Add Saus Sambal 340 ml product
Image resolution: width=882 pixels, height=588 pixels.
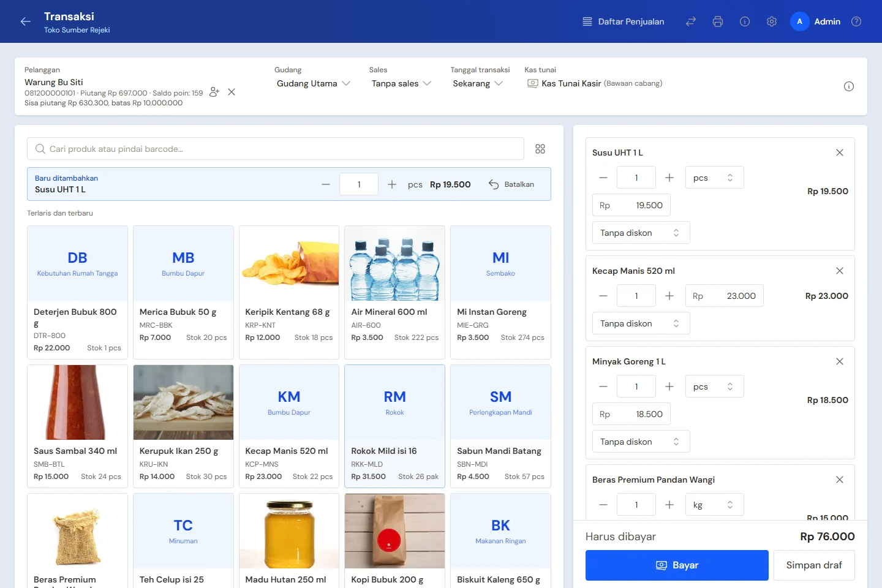pos(77,426)
